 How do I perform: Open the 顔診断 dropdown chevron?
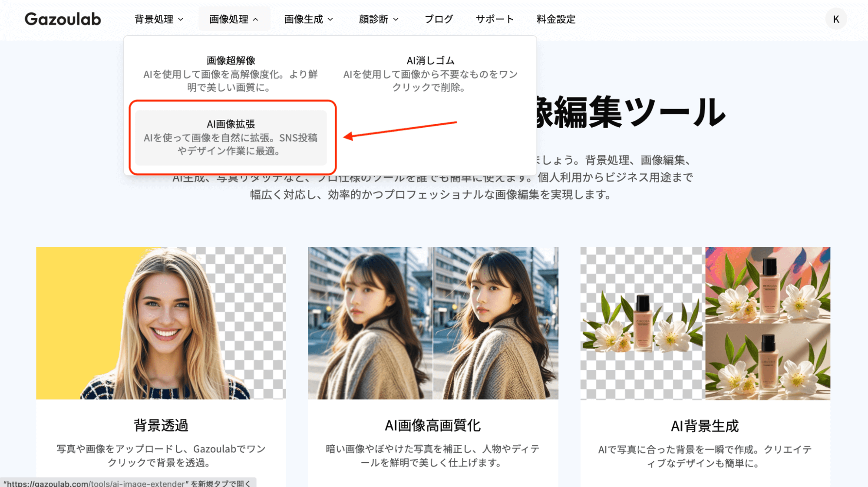pyautogui.click(x=396, y=19)
